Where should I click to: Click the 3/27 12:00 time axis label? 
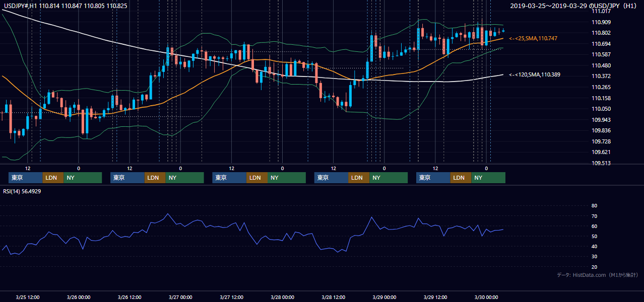click(231, 297)
